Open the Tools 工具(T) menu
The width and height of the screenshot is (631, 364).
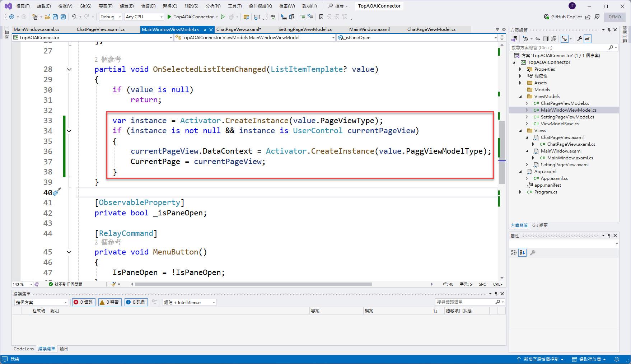tap(235, 6)
